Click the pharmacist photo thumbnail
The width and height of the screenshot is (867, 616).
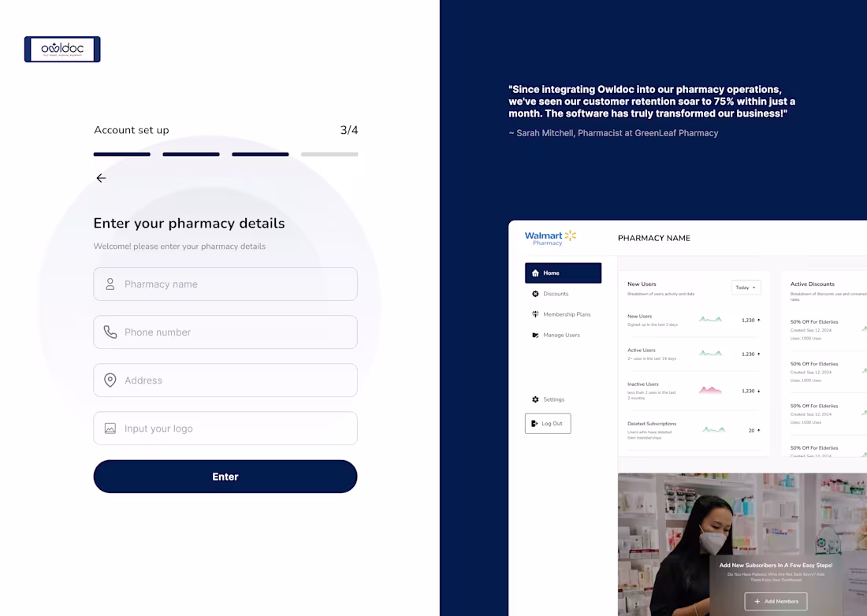pos(742,544)
